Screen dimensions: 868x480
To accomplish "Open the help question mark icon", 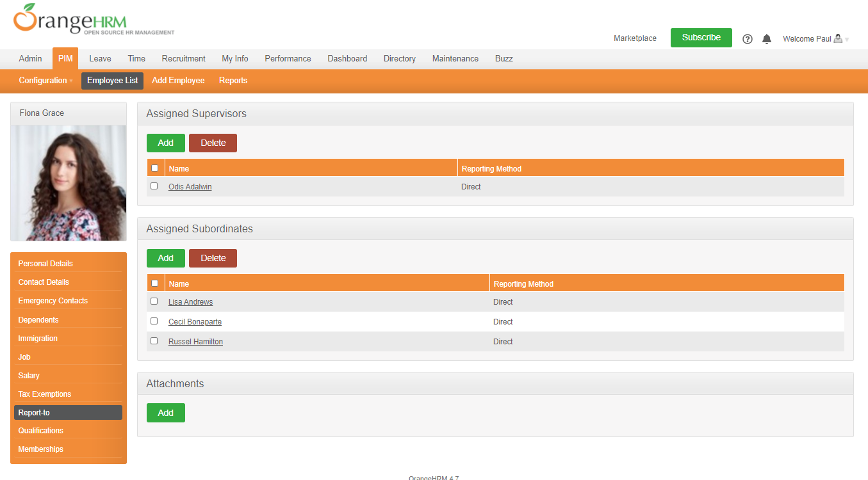I will point(747,39).
